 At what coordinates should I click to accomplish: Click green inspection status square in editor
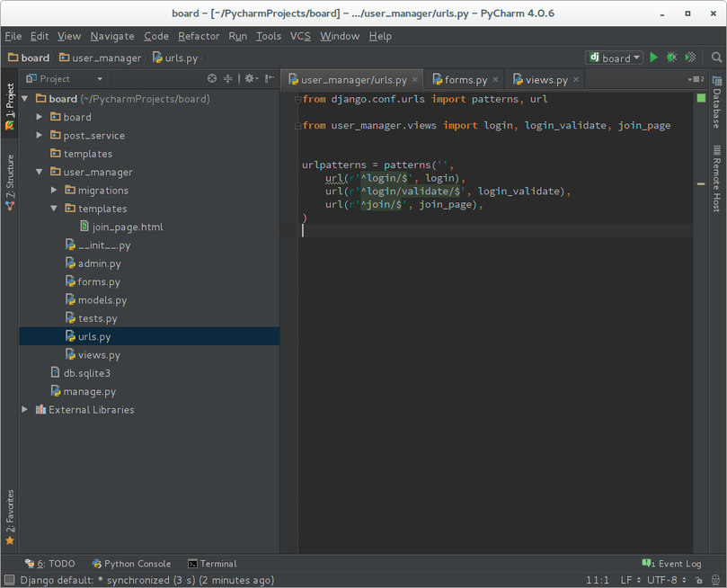[x=701, y=98]
